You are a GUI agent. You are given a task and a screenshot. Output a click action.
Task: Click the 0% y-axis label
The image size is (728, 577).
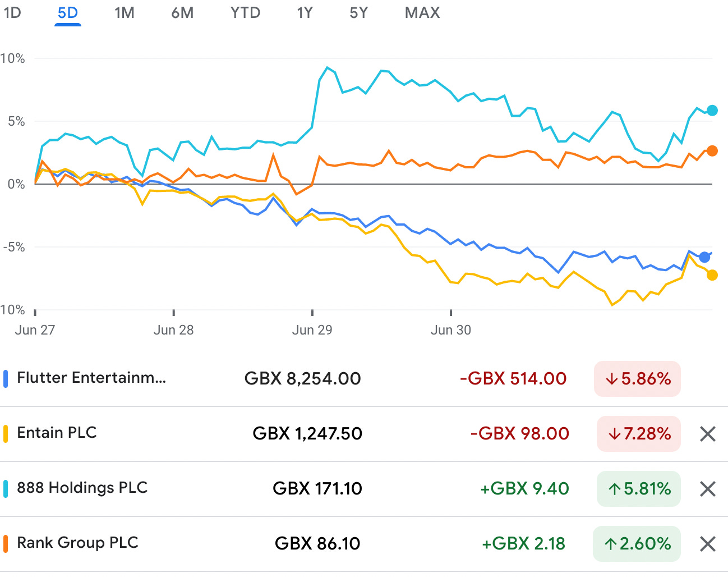coord(16,184)
